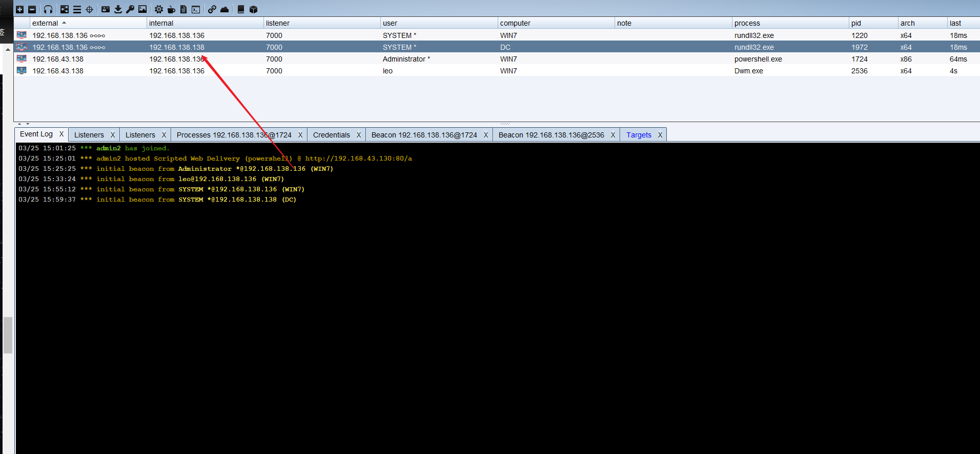Collapse top pane with split divider up arrow
This screenshot has width=980, height=454.
coord(19,124)
